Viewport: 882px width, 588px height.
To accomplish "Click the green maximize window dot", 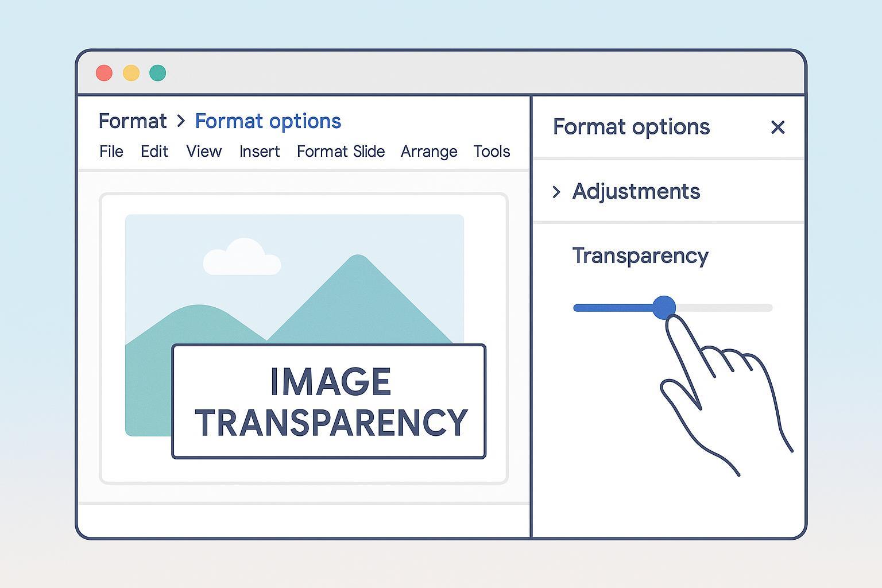I will point(158,73).
